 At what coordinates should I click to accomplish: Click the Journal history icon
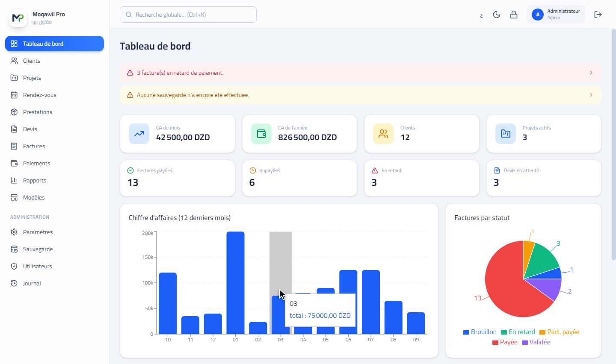coord(14,283)
